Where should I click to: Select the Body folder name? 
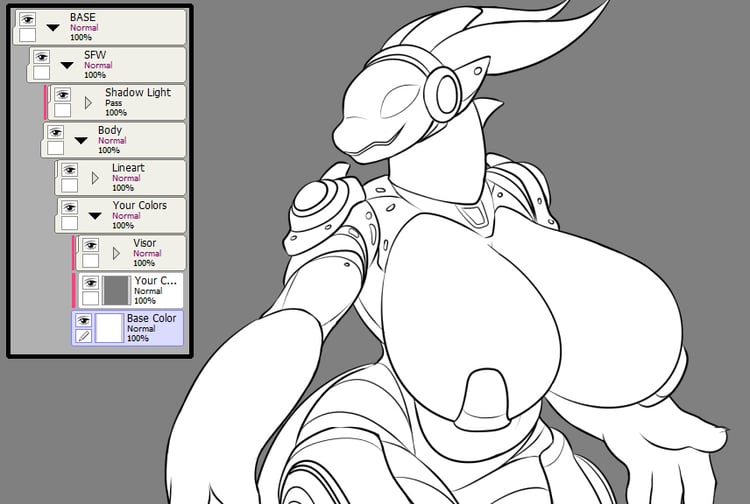click(x=110, y=130)
